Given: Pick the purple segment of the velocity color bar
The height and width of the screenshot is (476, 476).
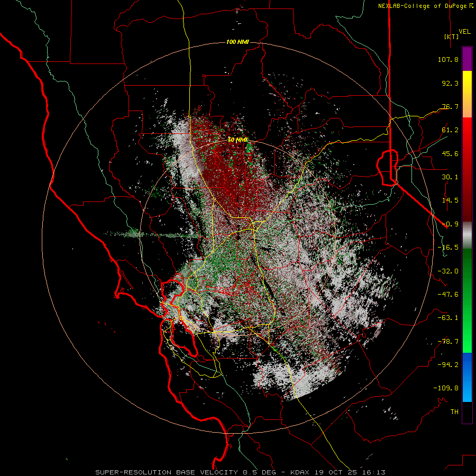Looking at the screenshot, I should tap(467, 59).
